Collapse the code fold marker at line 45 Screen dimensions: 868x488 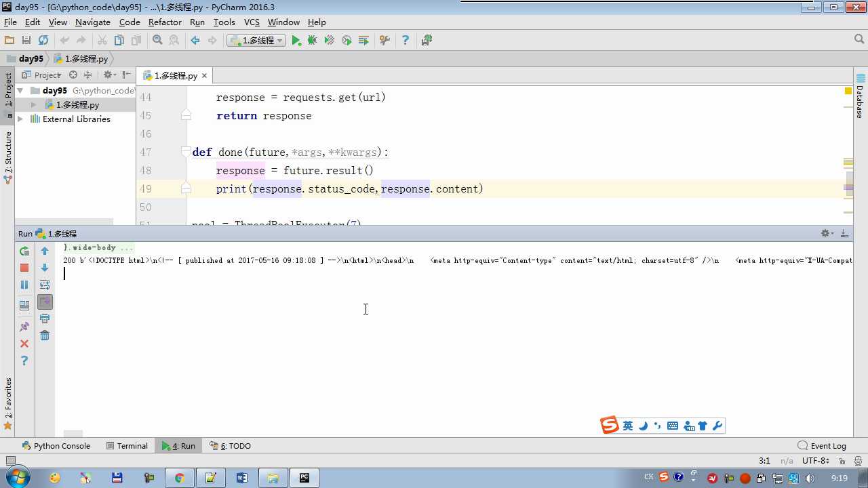pos(186,116)
